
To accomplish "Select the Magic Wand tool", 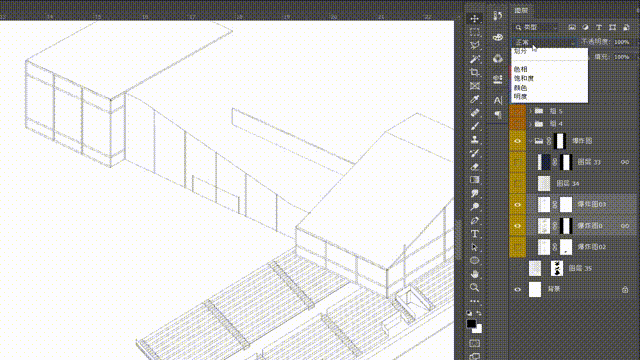I will pyautogui.click(x=474, y=59).
